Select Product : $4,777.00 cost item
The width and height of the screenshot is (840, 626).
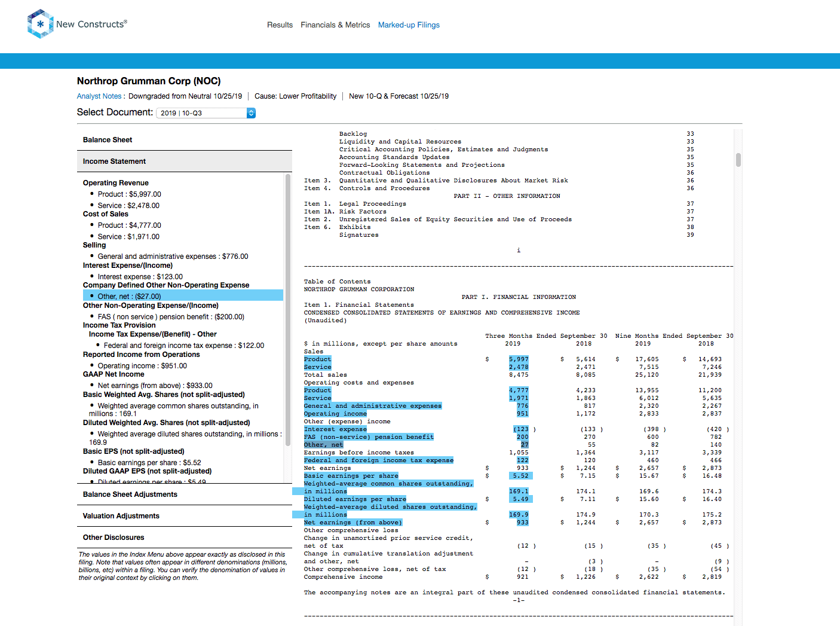[x=129, y=225]
